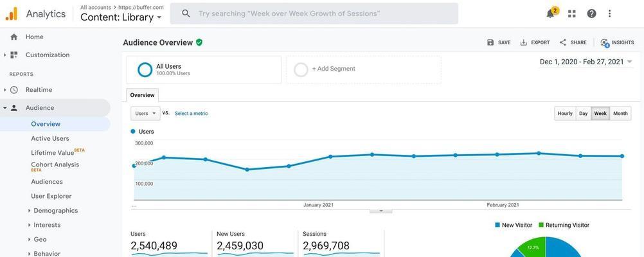644x257 pixels.
Task: Click the Google Analytics logo
Action: 12,13
